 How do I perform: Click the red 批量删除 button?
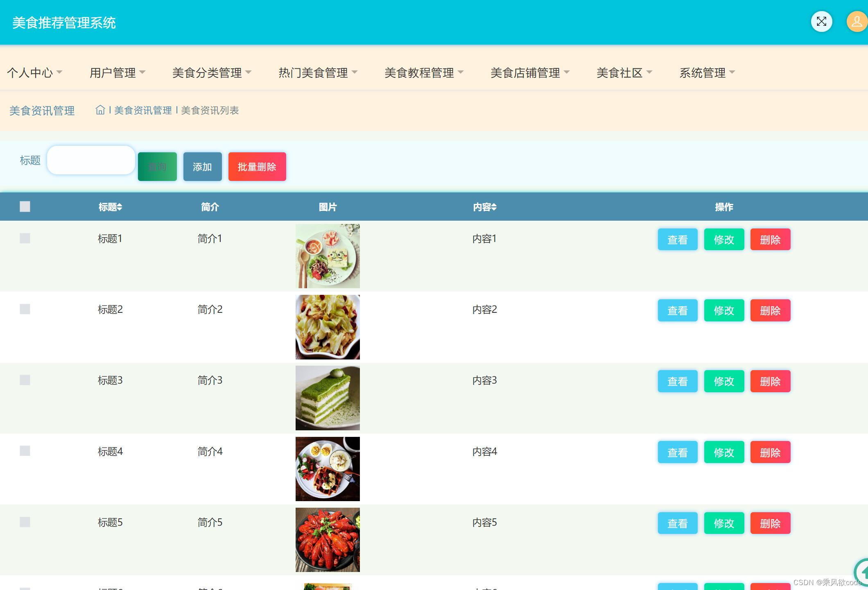tap(257, 167)
